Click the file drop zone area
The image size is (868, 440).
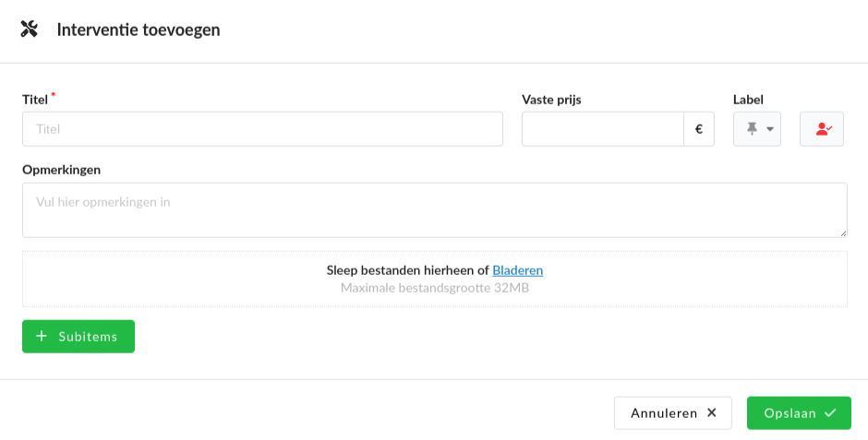pyautogui.click(x=435, y=279)
